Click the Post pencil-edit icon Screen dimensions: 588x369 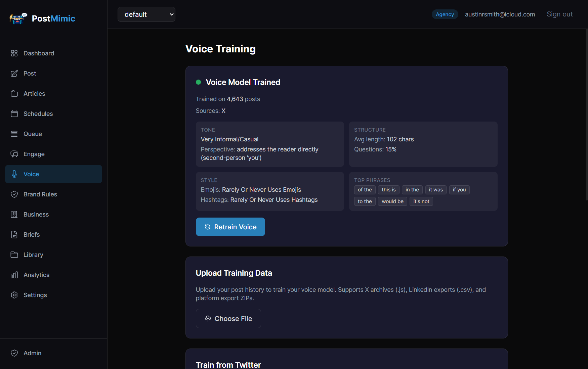tap(14, 74)
